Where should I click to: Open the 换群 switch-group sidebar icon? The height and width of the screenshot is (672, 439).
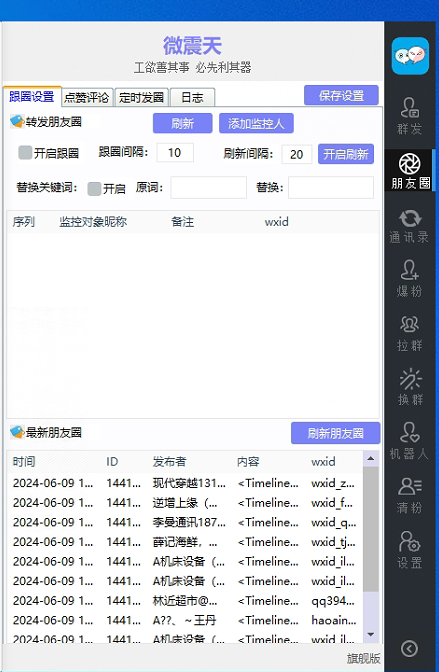pyautogui.click(x=410, y=387)
